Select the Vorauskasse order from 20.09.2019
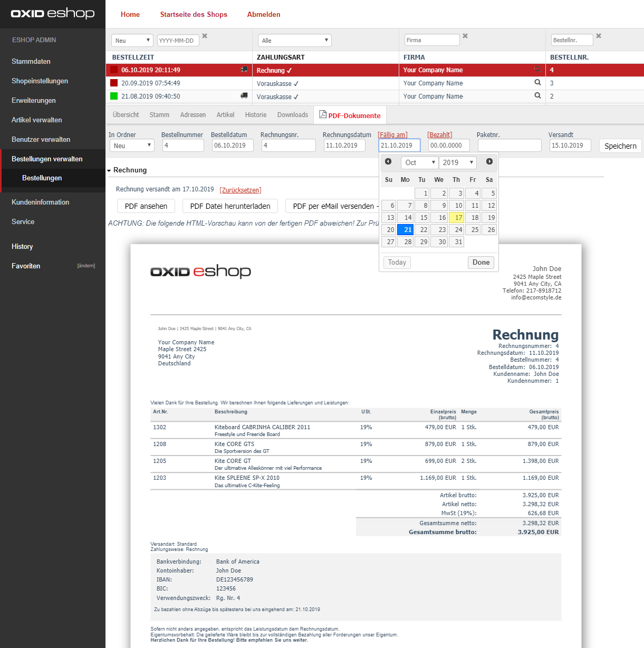 tap(374, 83)
